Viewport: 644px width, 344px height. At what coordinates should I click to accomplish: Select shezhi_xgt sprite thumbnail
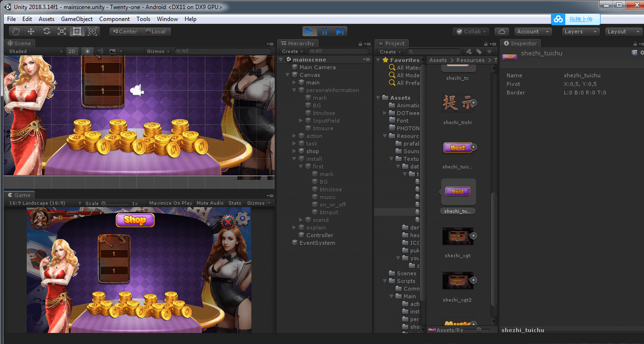[457, 237]
